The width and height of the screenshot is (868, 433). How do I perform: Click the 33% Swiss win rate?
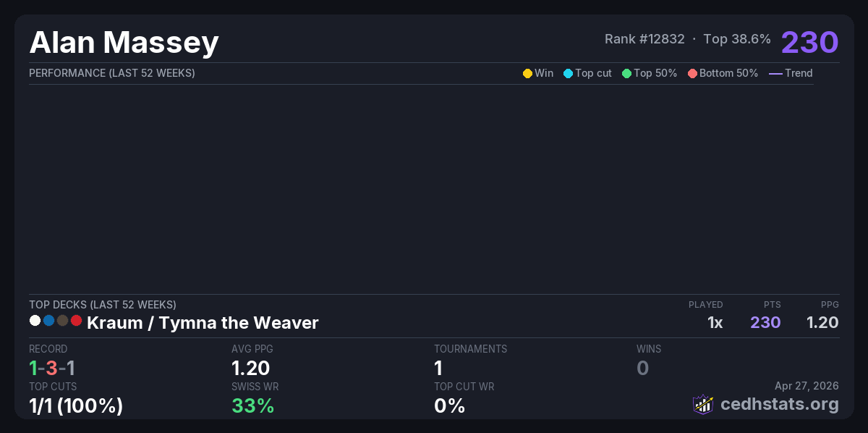click(x=252, y=405)
